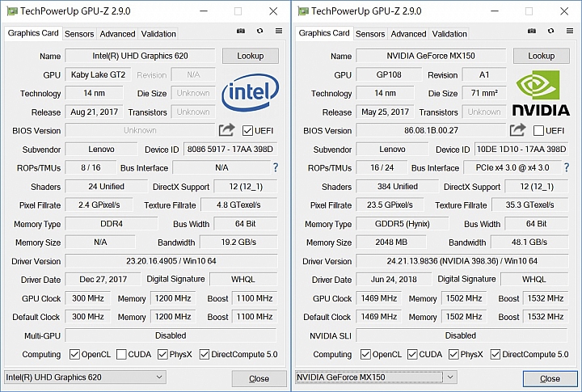Toggle OpenCL checkbox in Intel window
The width and height of the screenshot is (582, 392).
[74, 355]
